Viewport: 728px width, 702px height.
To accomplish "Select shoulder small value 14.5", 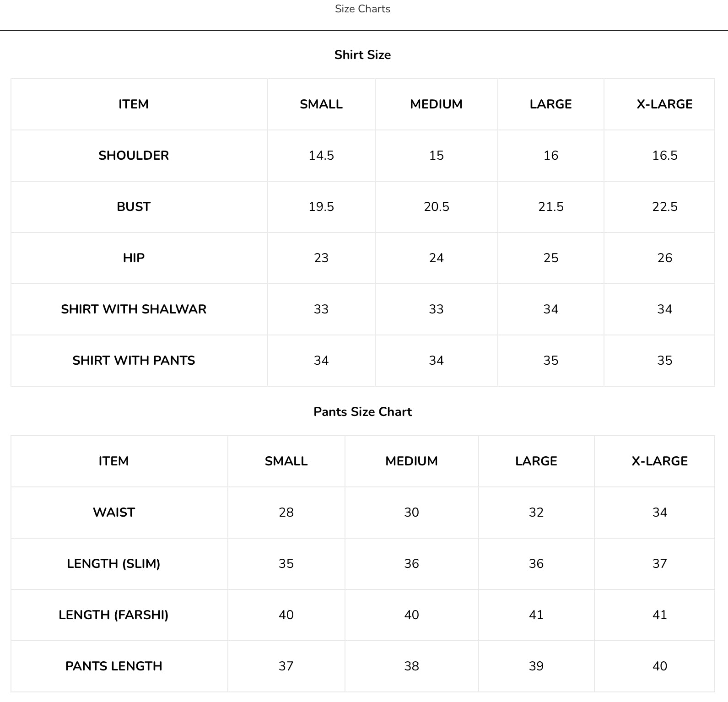I will coord(321,156).
